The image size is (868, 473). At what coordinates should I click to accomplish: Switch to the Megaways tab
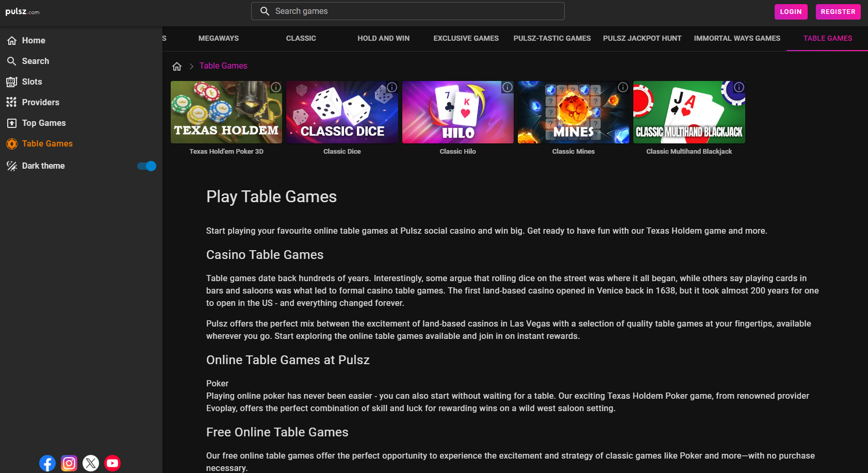point(219,39)
